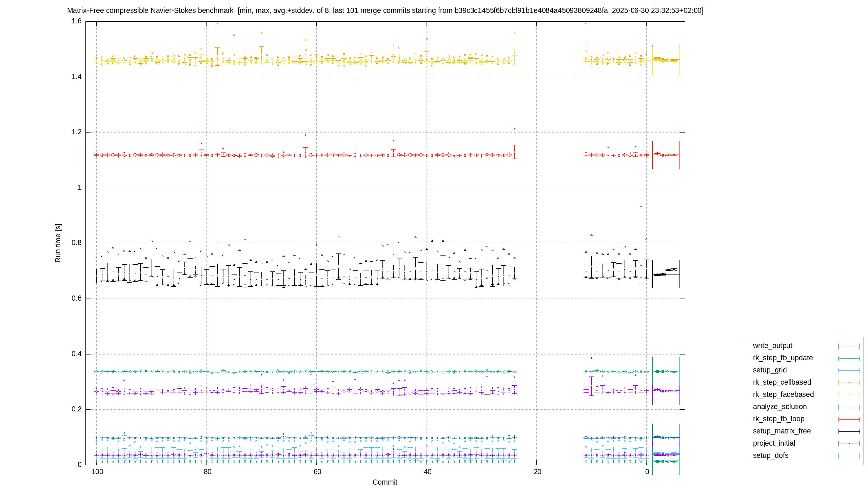Click the black outlier triangle near 0.93
This screenshot has height=488, width=868.
(641, 206)
